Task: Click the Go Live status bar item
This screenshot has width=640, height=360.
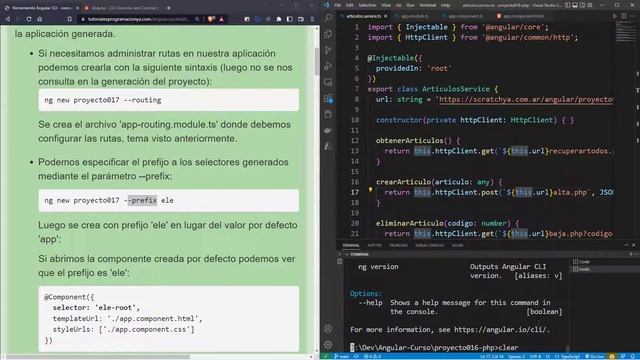Action: tap(594, 356)
